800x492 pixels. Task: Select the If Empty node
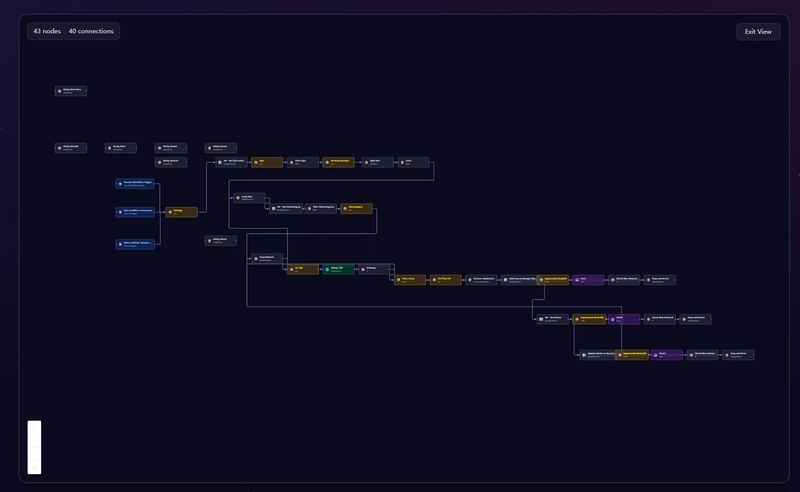[375, 269]
